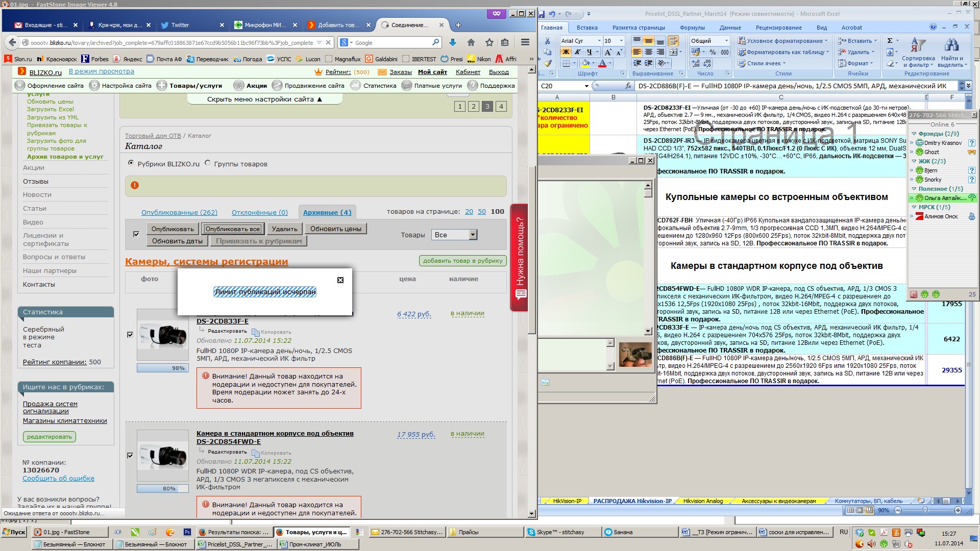Switch to Twitter browser tab
The height and width of the screenshot is (551, 980).
(192, 25)
